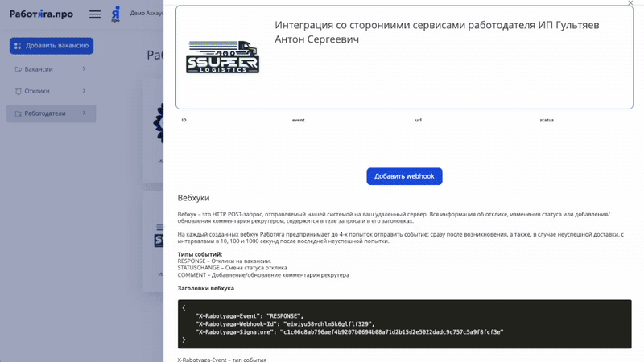Click the status column header
This screenshot has height=362, width=644.
pos(547,120)
